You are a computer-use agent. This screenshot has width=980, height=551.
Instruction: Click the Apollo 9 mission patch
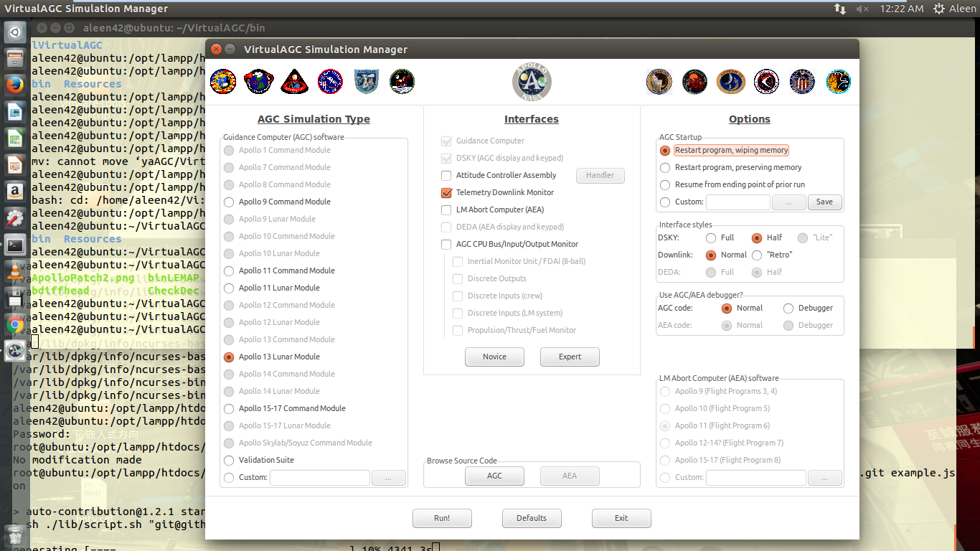331,82
